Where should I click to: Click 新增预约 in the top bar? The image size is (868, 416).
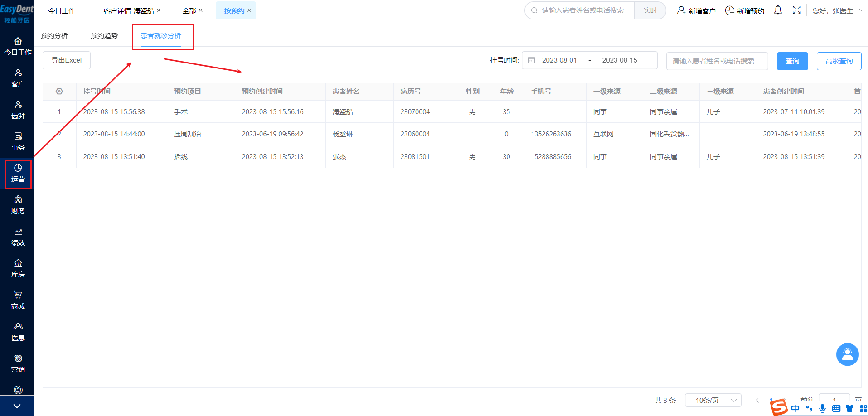(x=745, y=10)
